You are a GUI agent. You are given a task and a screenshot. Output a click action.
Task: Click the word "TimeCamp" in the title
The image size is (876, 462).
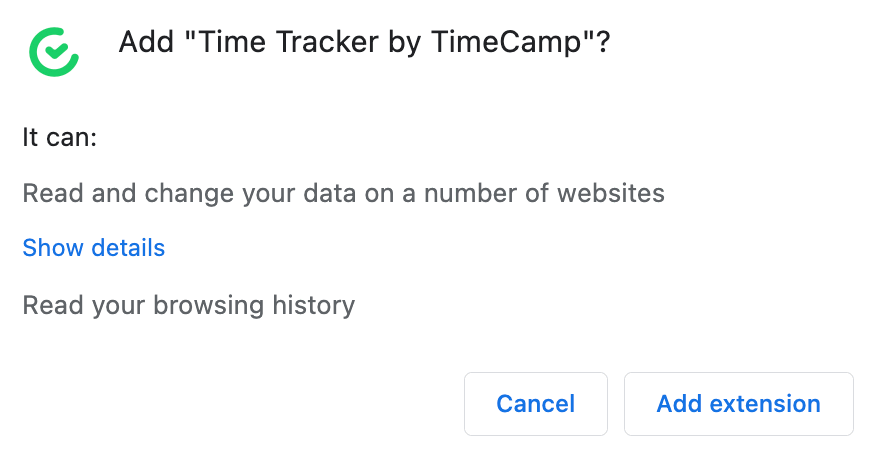[510, 43]
